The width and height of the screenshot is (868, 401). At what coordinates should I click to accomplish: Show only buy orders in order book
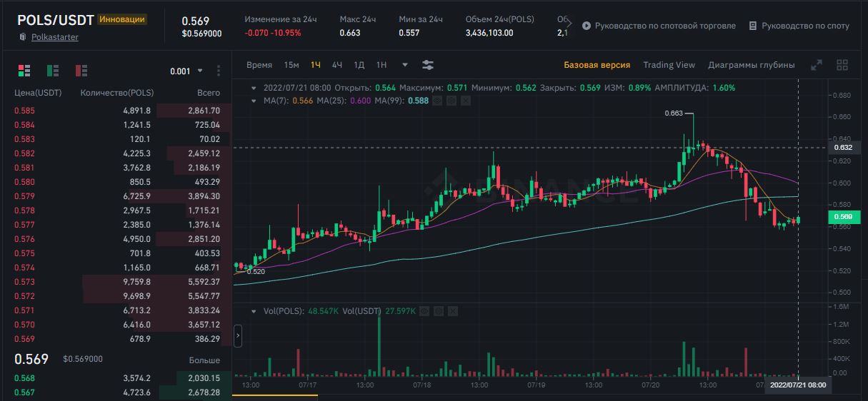click(53, 70)
